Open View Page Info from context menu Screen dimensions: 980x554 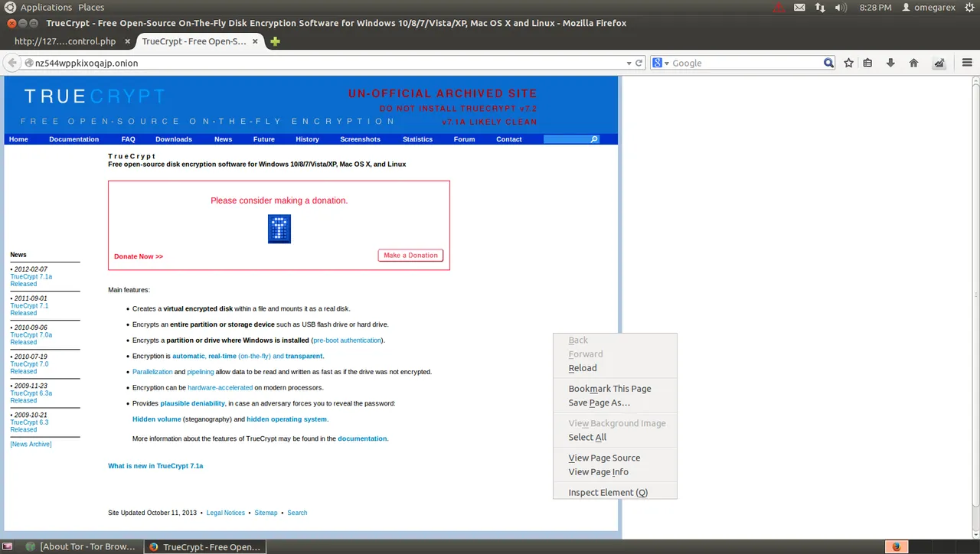click(598, 472)
